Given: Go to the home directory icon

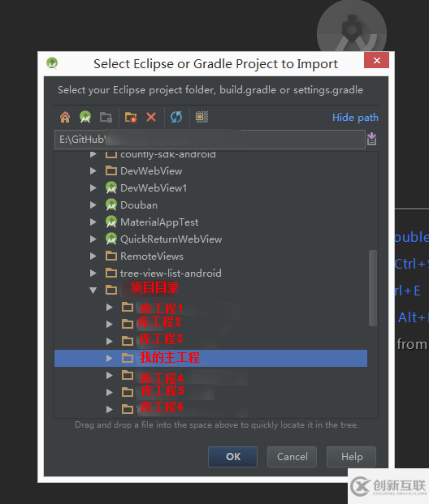Looking at the screenshot, I should click(x=65, y=117).
